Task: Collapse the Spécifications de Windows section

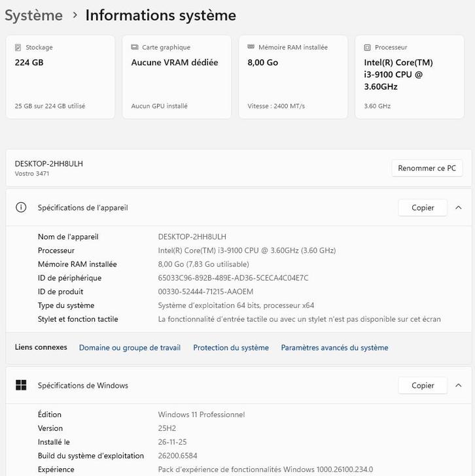Action: [459, 385]
